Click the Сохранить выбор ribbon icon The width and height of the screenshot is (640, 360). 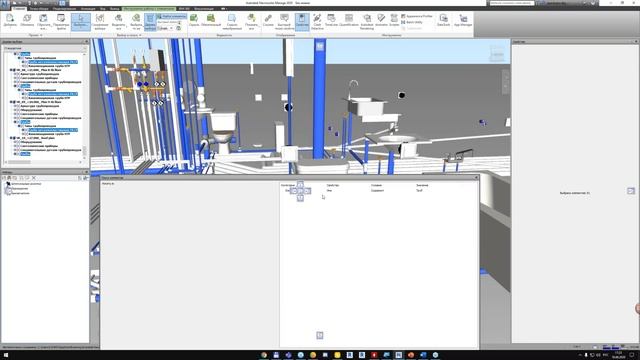[100, 21]
